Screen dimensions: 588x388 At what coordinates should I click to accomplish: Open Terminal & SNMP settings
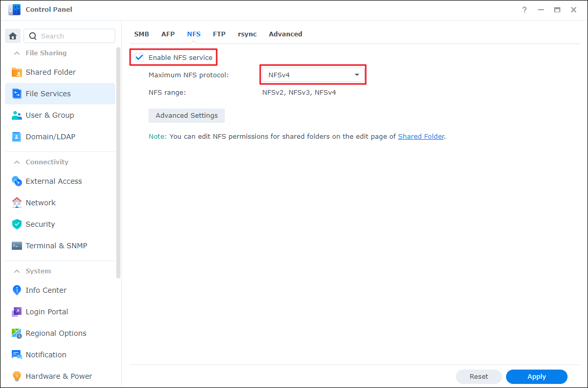click(x=17, y=245)
